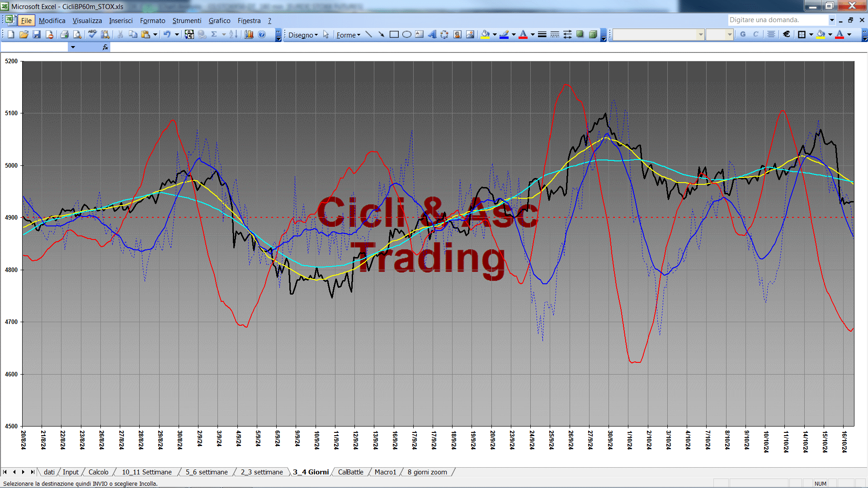Image resolution: width=868 pixels, height=488 pixels.
Task: Click the Borders grid icon
Action: 802,34
